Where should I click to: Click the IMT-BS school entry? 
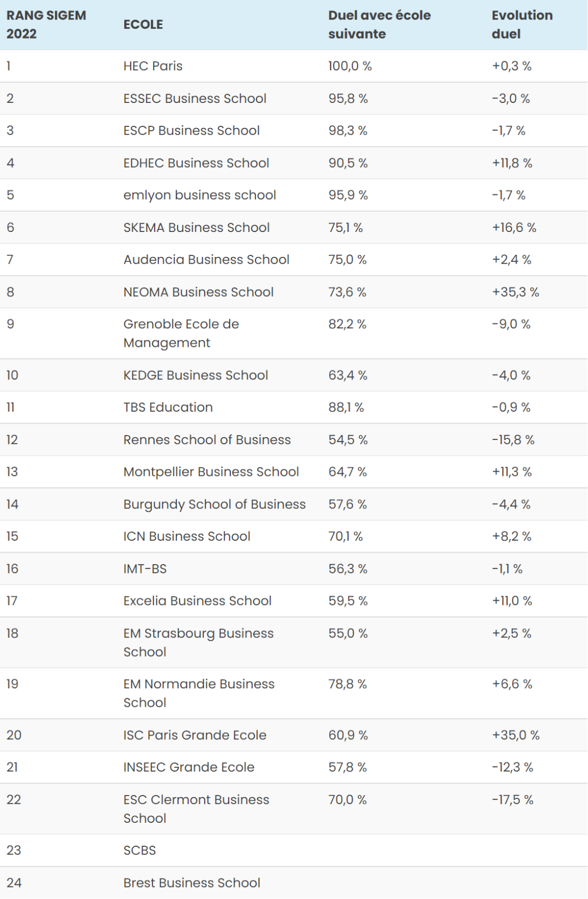coord(145,569)
